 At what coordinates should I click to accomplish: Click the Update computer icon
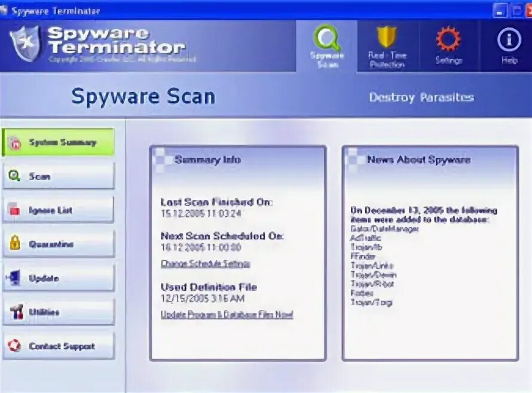(14, 277)
